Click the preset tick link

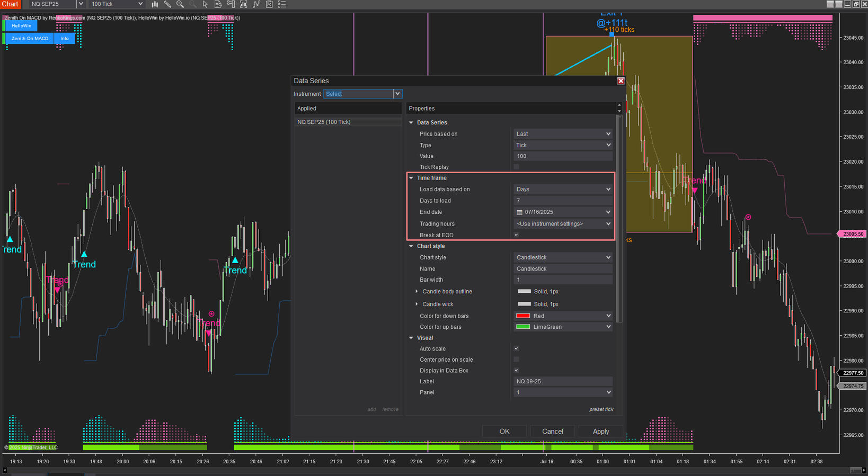(601, 409)
